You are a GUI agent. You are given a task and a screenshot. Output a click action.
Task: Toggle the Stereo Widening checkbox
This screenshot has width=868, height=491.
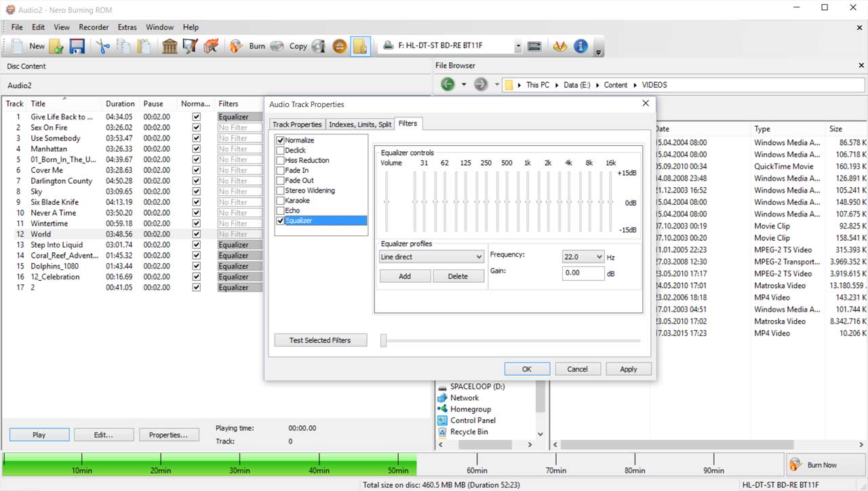(x=281, y=191)
